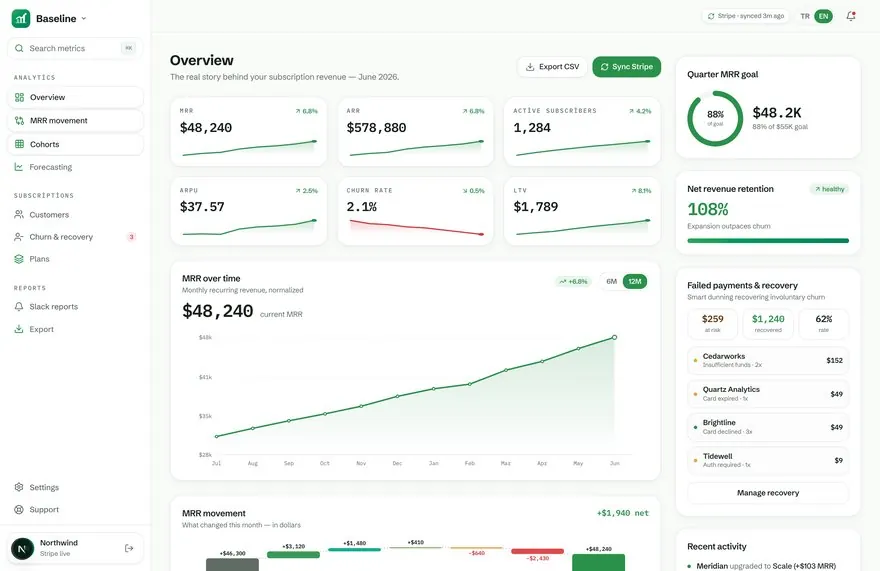The image size is (880, 571).
Task: Select the 12M chart range
Action: click(635, 281)
